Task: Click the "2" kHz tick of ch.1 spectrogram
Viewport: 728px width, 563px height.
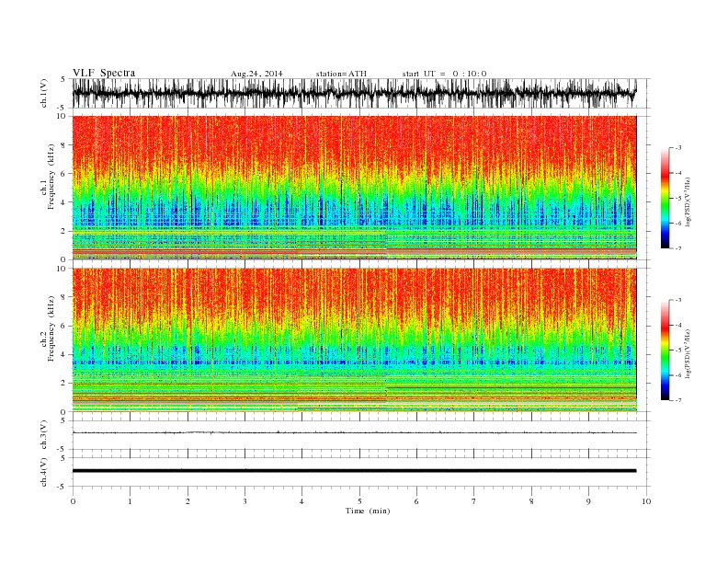Action: (x=64, y=231)
